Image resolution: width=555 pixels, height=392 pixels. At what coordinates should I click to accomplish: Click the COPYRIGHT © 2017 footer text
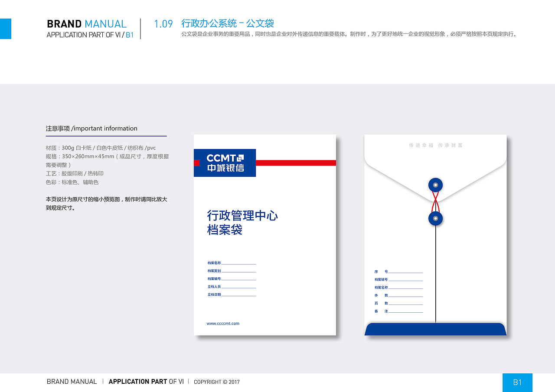coord(216,382)
